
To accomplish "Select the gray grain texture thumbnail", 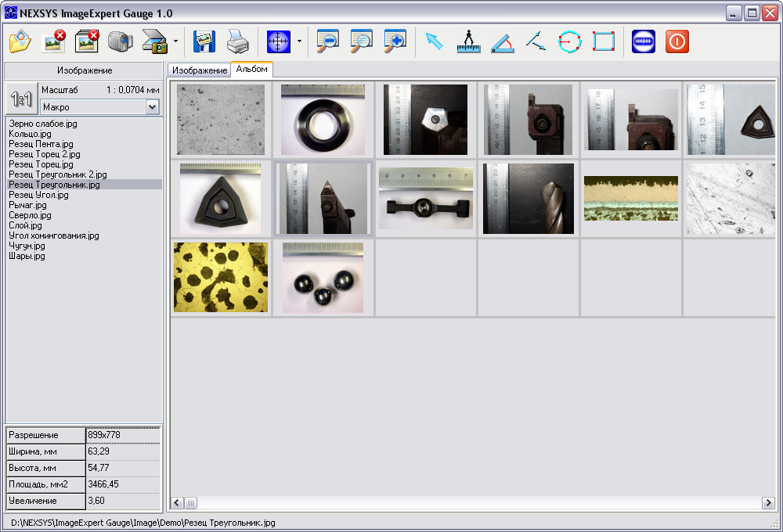I will click(x=221, y=120).
